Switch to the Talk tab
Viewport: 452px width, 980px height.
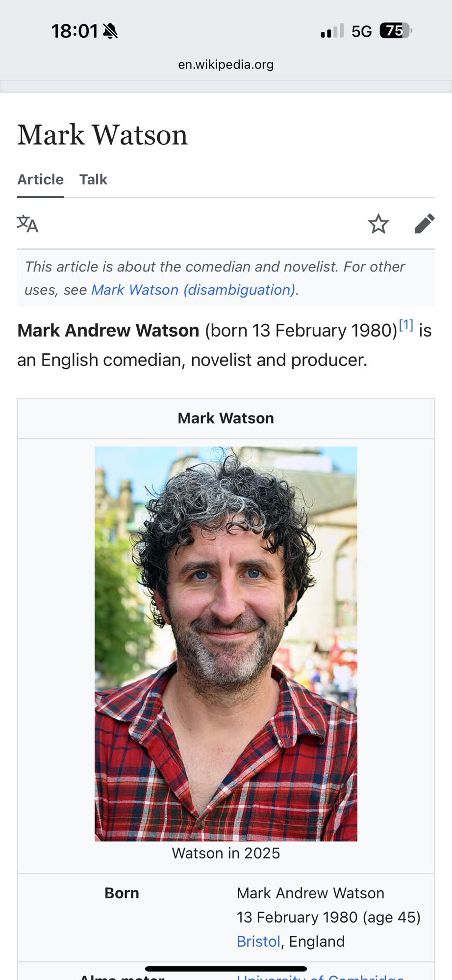(93, 179)
